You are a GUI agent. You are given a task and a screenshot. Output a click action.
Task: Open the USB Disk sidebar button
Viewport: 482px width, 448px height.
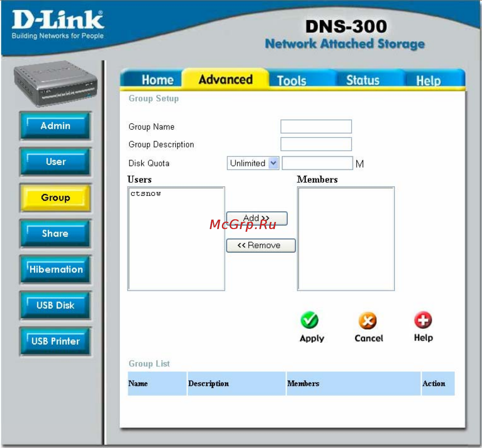56,305
